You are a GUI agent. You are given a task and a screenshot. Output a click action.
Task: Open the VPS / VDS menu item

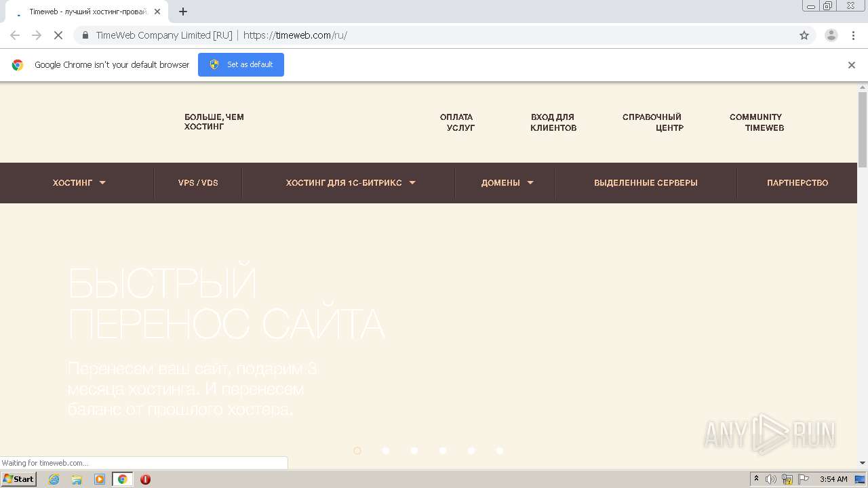tap(198, 183)
